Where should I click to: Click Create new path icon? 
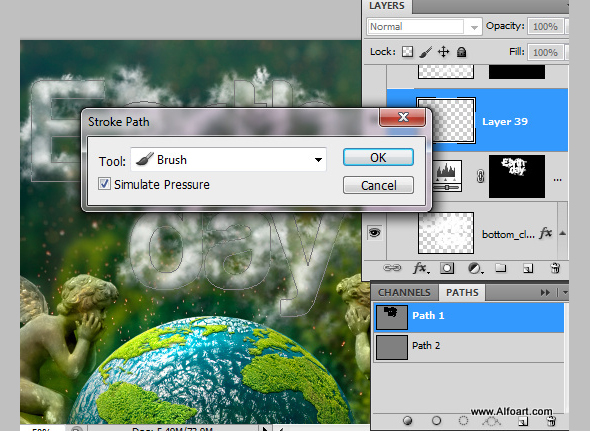pos(523,421)
